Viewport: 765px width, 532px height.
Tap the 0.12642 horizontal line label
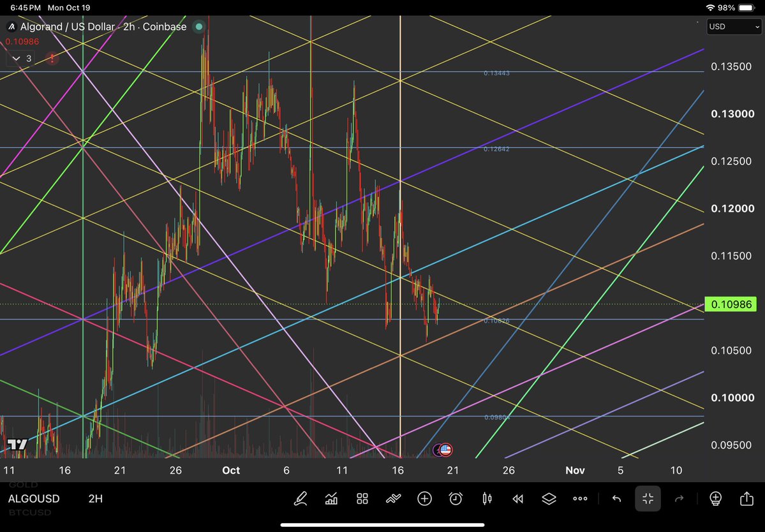(496, 149)
